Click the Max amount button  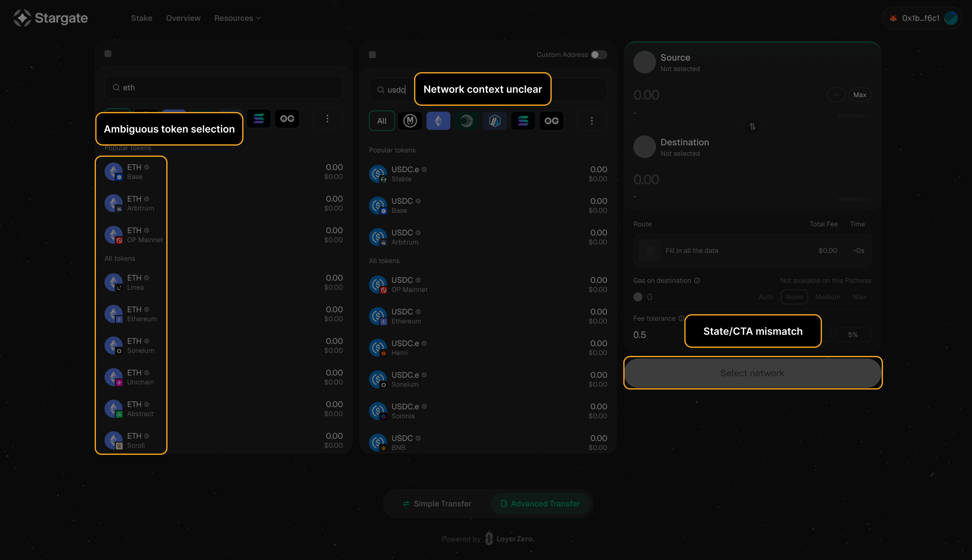click(859, 95)
